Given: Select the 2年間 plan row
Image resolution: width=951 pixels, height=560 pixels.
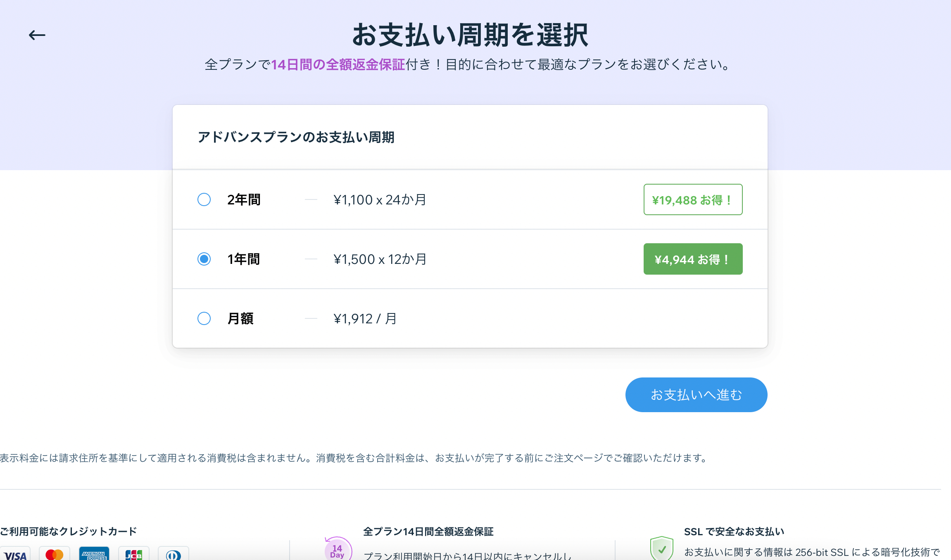Looking at the screenshot, I should pyautogui.click(x=244, y=199).
